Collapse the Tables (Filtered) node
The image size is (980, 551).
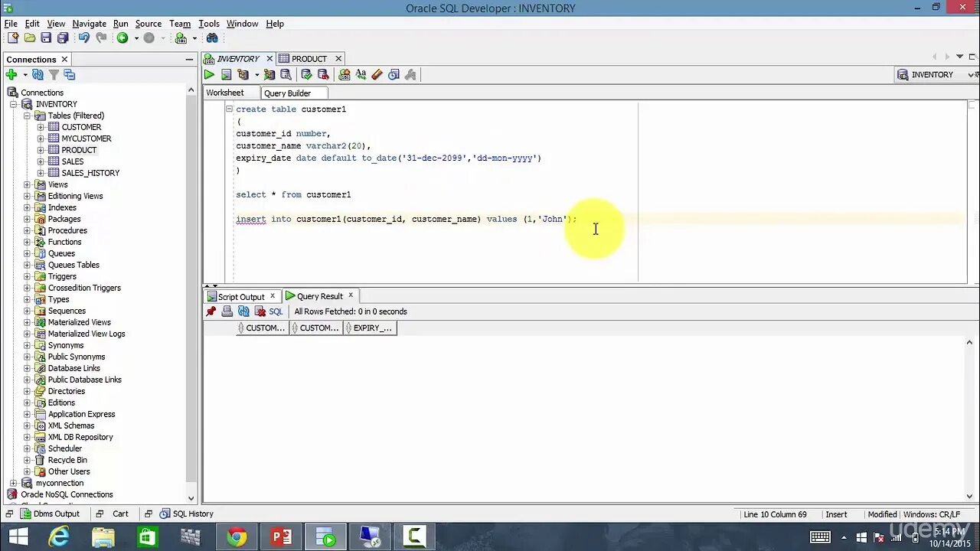(x=27, y=116)
